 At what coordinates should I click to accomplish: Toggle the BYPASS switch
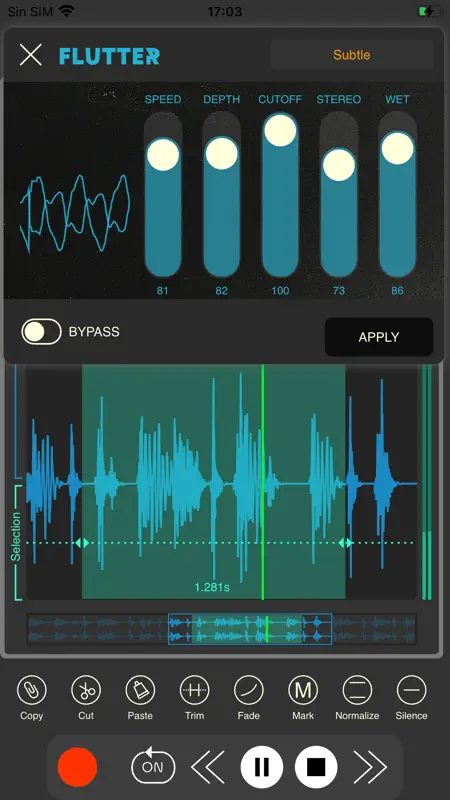[x=41, y=332]
